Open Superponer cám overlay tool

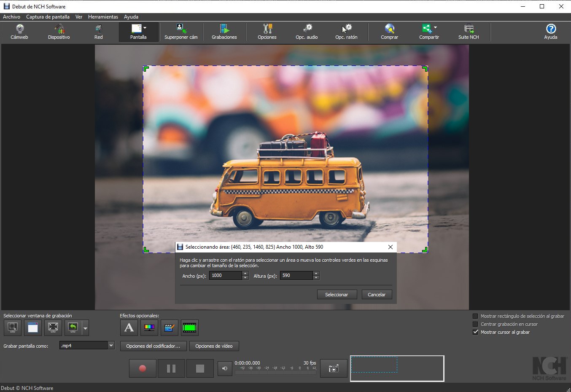(181, 32)
